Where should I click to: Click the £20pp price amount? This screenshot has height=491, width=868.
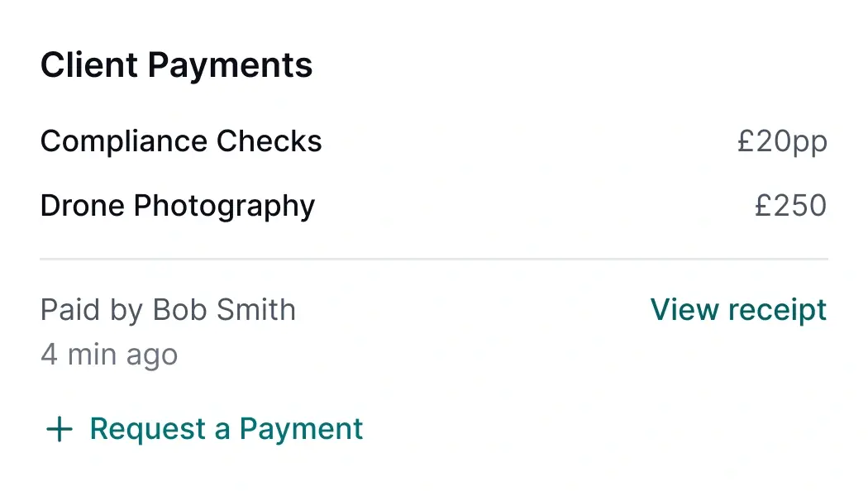[782, 142]
